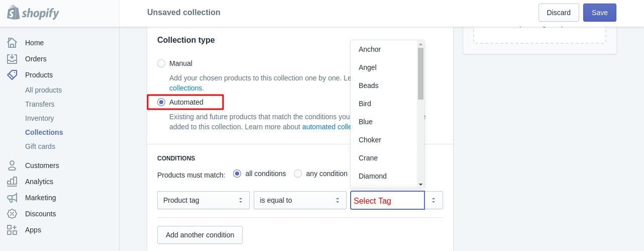Open the Product tag dropdown
The width and height of the screenshot is (644, 251).
(x=203, y=200)
